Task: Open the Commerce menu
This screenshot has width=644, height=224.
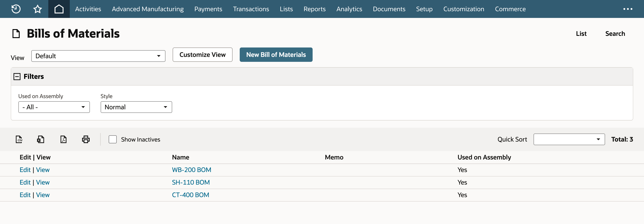Action: click(x=510, y=9)
